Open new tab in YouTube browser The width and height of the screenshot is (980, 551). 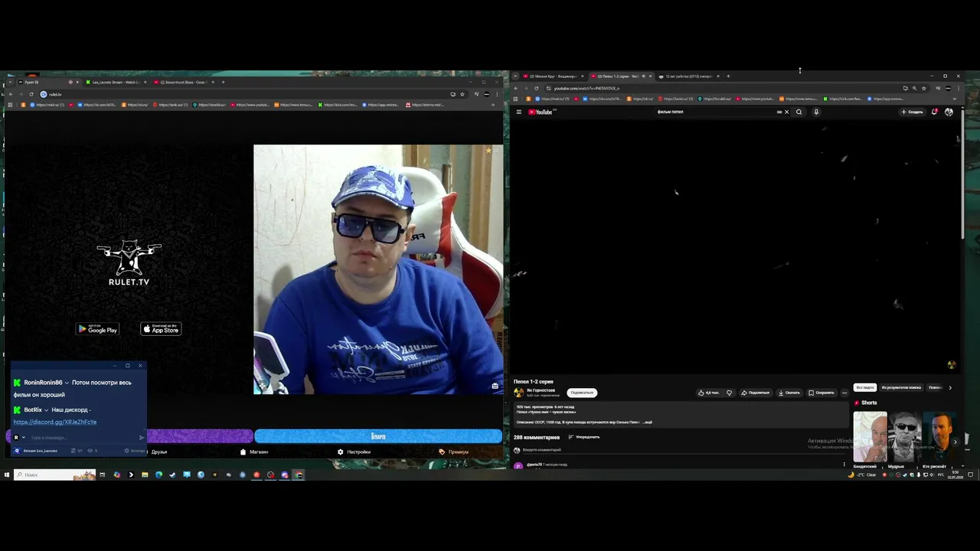tap(728, 76)
